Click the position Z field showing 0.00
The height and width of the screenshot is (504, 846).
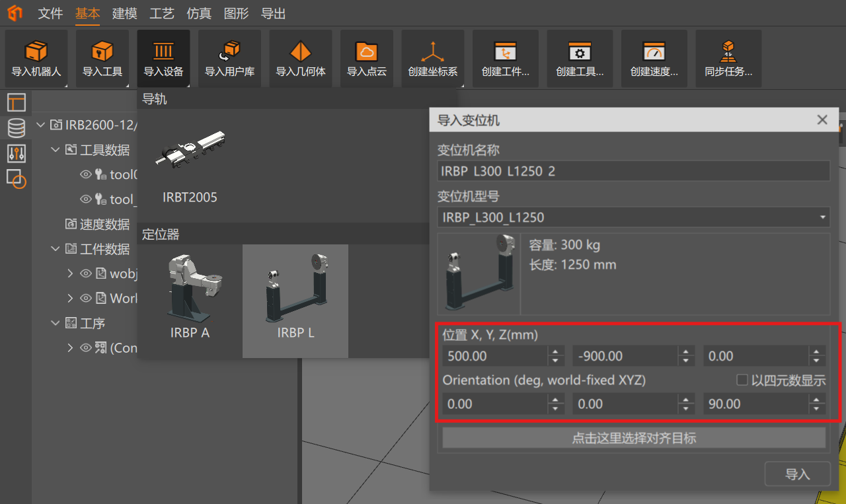click(x=756, y=356)
